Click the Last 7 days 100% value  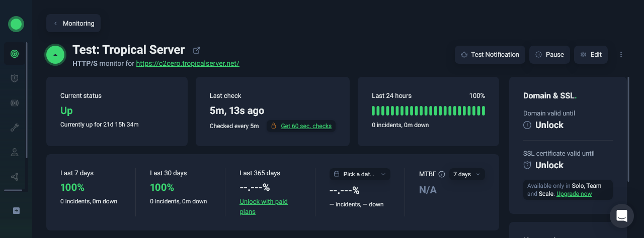coord(72,188)
